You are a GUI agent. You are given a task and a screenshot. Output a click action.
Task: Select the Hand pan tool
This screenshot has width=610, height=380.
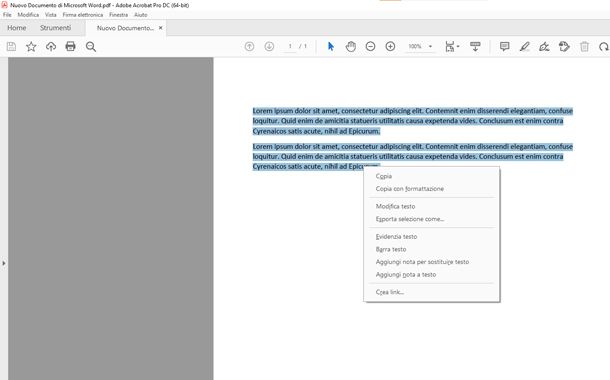[351, 47]
